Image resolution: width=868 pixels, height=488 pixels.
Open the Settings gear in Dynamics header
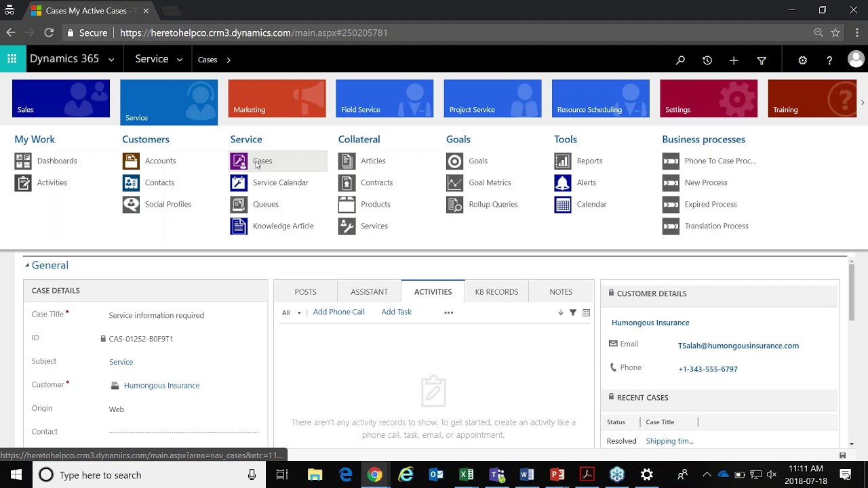click(x=802, y=60)
